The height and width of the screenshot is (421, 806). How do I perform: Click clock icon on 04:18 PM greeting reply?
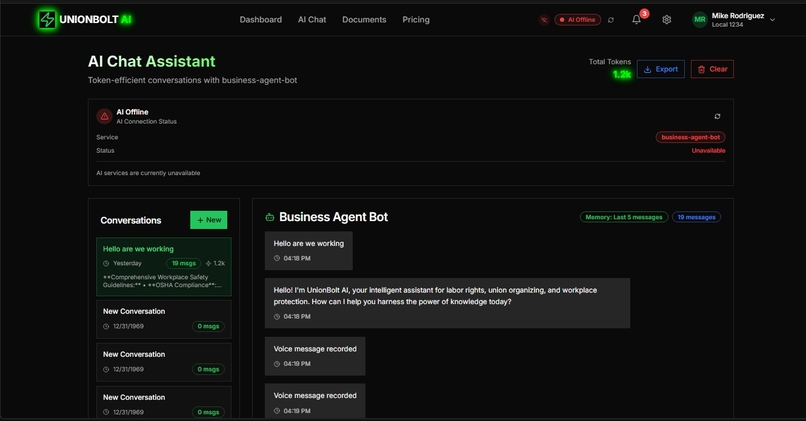277,317
